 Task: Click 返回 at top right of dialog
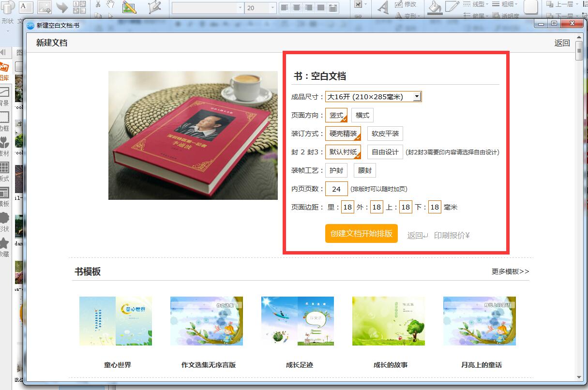tap(562, 43)
